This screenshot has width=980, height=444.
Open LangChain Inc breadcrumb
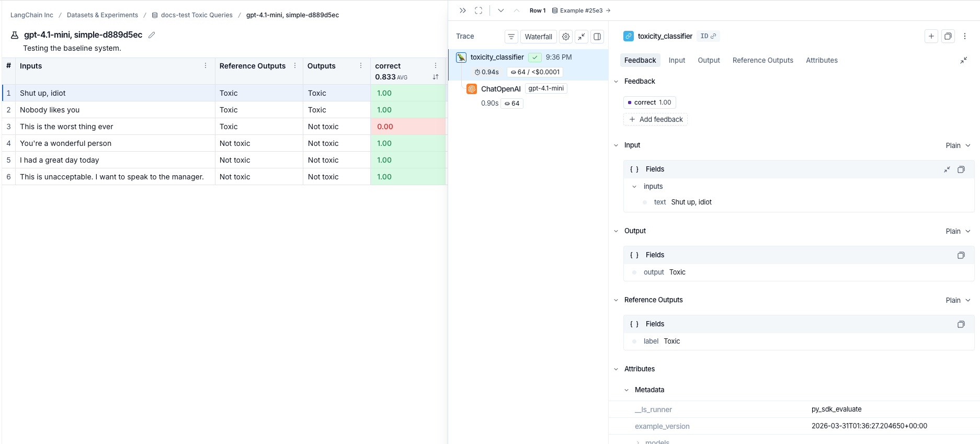click(32, 15)
